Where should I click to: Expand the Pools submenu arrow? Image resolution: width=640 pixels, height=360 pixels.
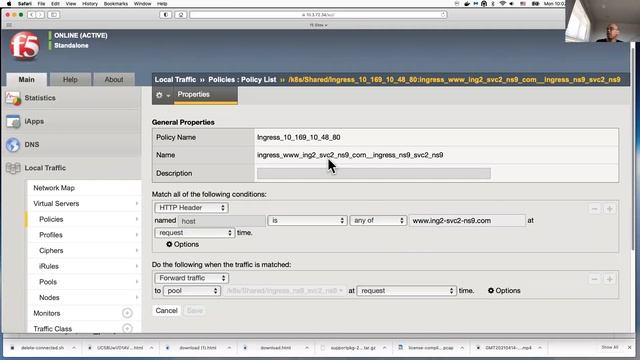137,282
